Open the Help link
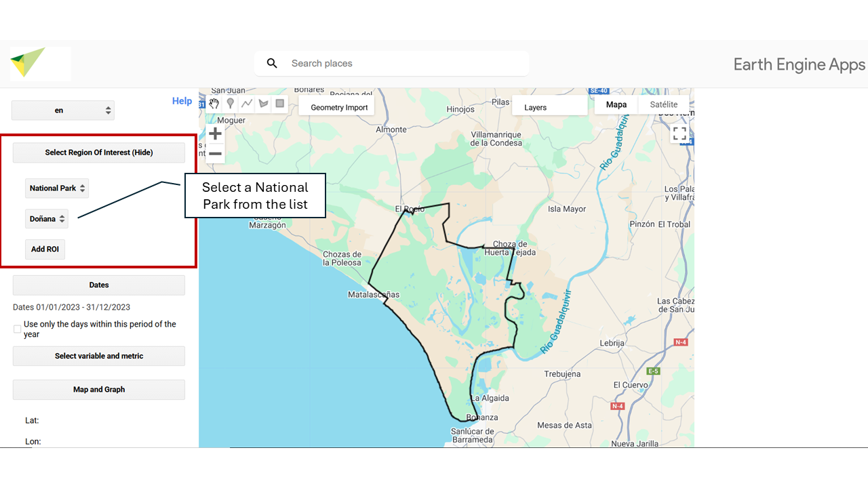 [x=182, y=101]
